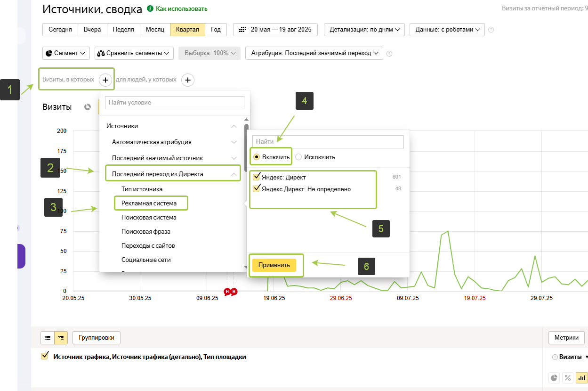The width and height of the screenshot is (588, 391).
Task: Choose 'Поисковая система' condition
Action: (x=149, y=218)
